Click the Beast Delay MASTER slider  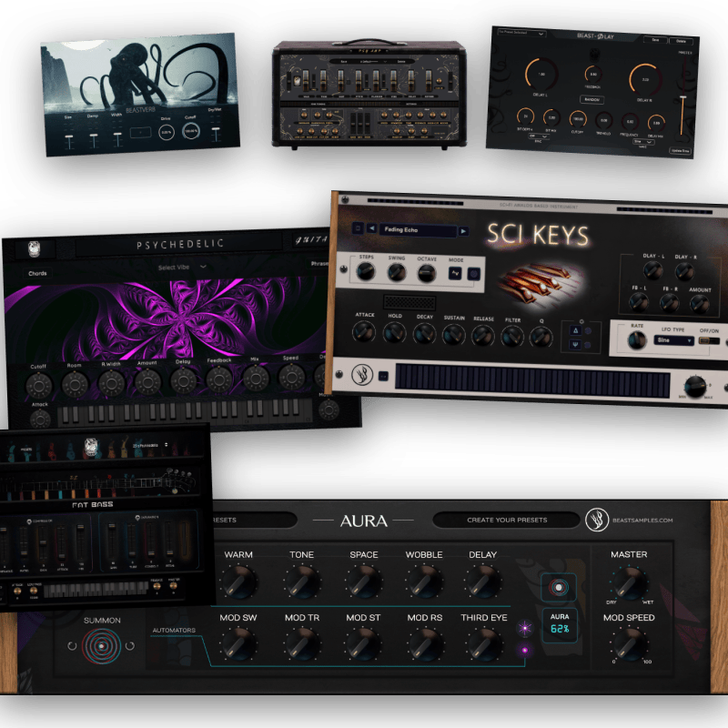pyautogui.click(x=682, y=97)
